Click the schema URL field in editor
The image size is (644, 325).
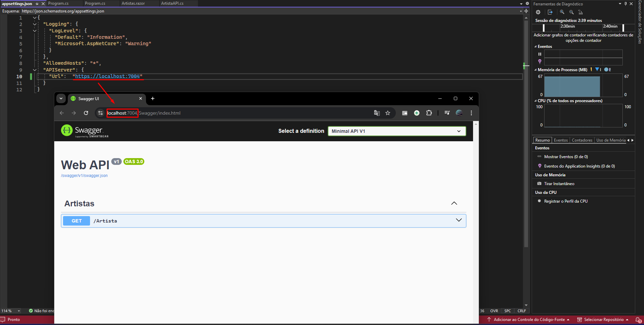point(270,11)
